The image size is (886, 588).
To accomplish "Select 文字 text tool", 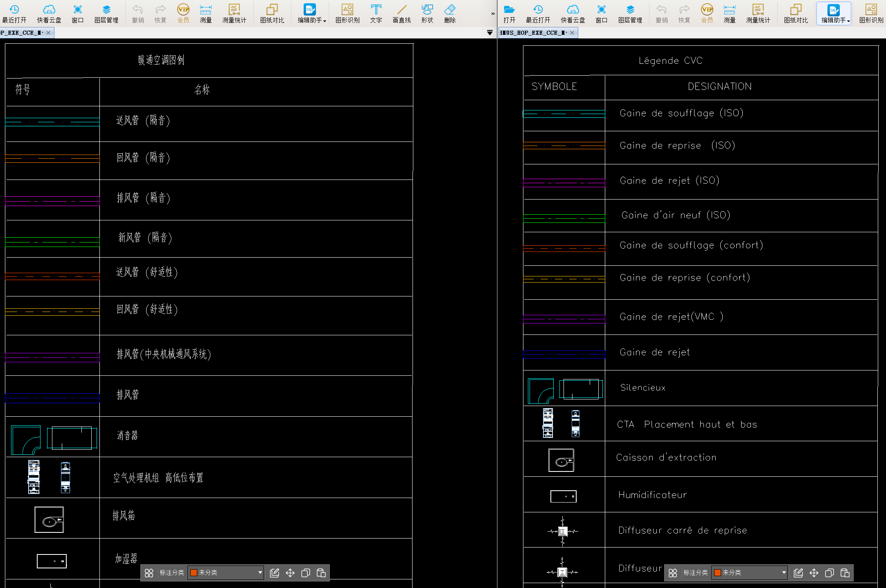I will coord(376,13).
